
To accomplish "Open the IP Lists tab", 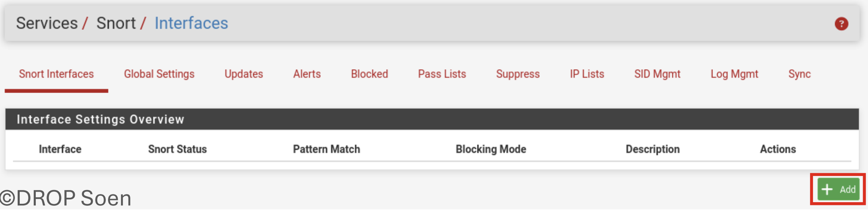I will [x=587, y=74].
